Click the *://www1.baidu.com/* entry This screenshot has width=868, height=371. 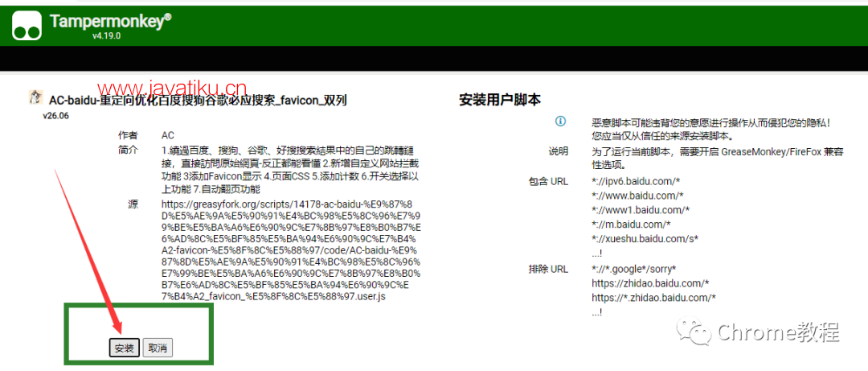point(641,210)
